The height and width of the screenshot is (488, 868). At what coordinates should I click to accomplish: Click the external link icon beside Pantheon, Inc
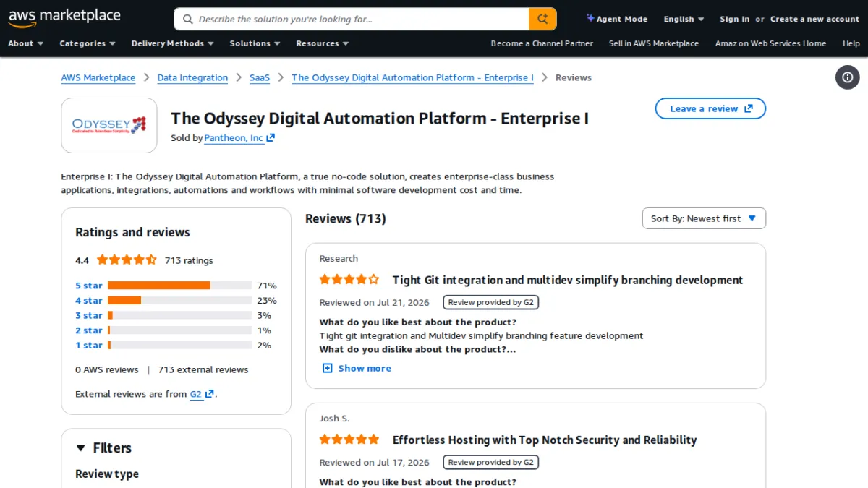(271, 138)
